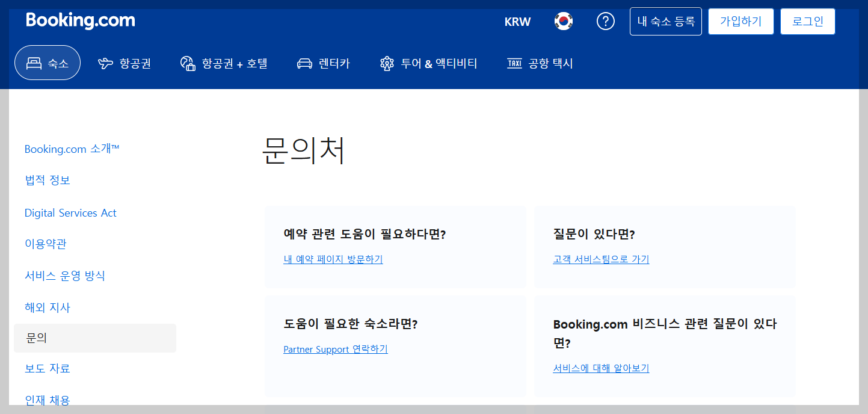
Task: Click the 로그인 button
Action: click(x=808, y=22)
